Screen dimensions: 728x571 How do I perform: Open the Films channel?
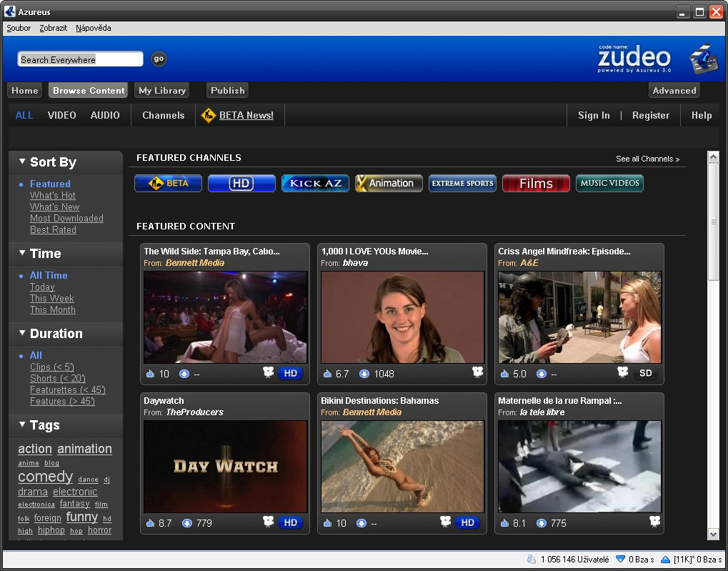[536, 183]
